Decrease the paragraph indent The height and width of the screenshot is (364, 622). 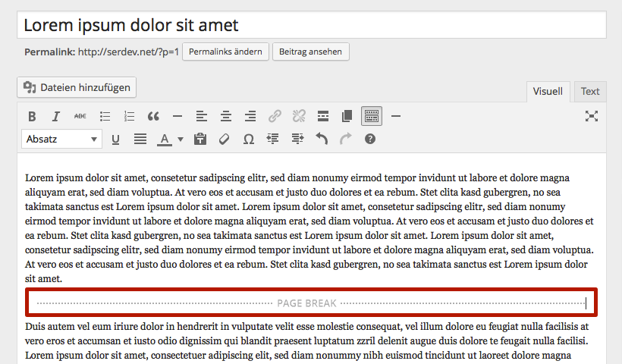click(272, 140)
